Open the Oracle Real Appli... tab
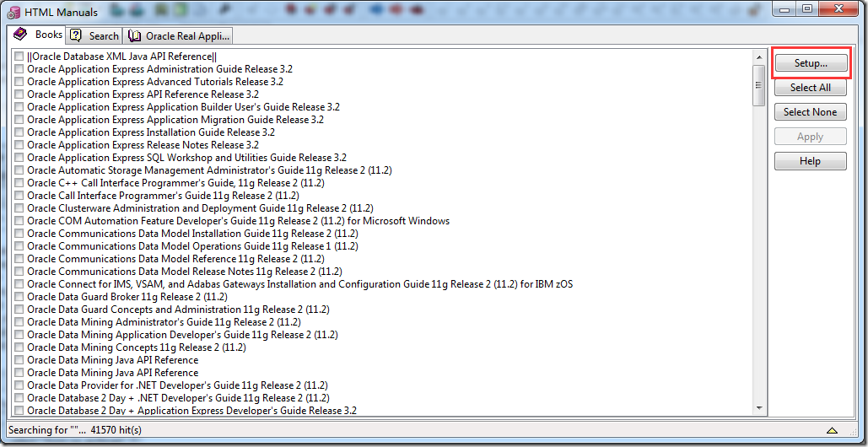868x447 pixels. tap(179, 36)
